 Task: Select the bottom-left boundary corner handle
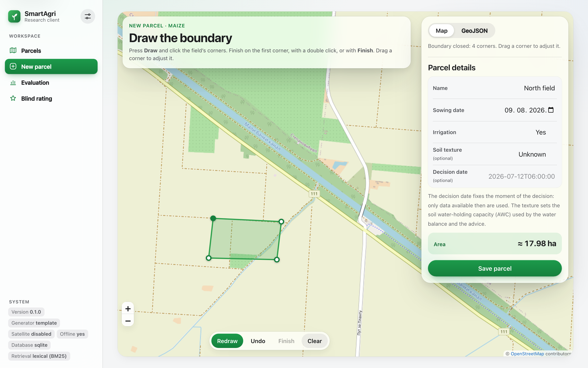(x=208, y=258)
